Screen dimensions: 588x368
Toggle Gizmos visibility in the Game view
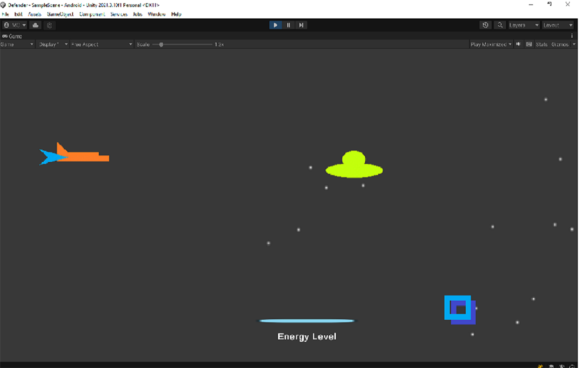tap(560, 44)
